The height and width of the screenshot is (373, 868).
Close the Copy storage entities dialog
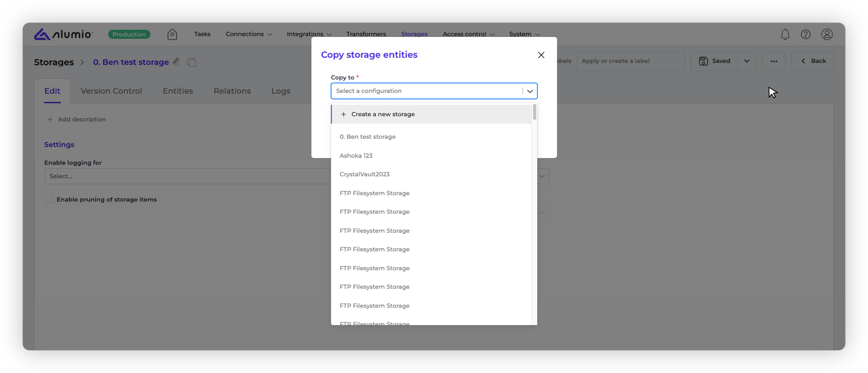(541, 55)
